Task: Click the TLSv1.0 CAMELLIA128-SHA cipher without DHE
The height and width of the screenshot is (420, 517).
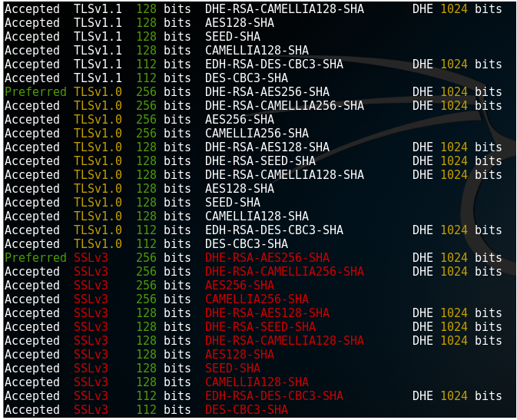Action: click(x=257, y=217)
